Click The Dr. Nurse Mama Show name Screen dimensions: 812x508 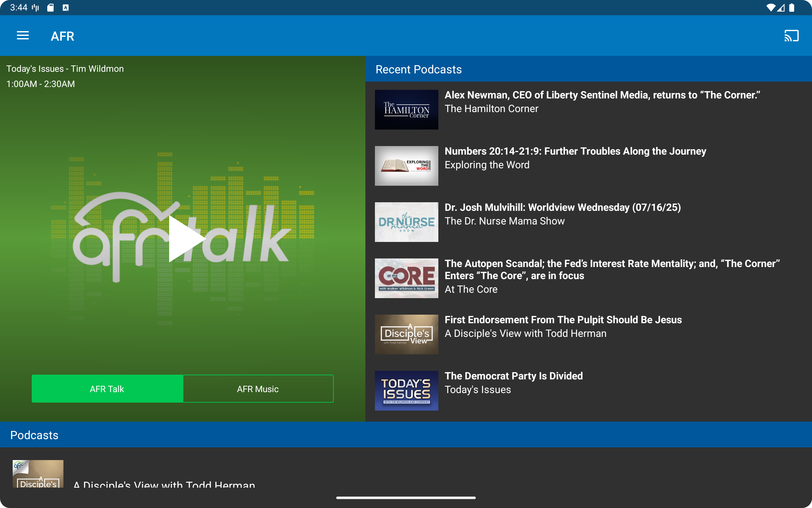pos(504,221)
